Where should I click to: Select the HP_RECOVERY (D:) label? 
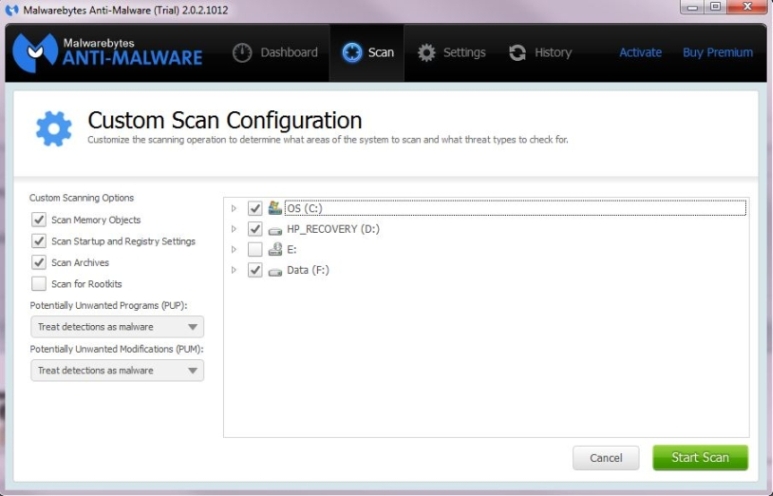pos(333,229)
